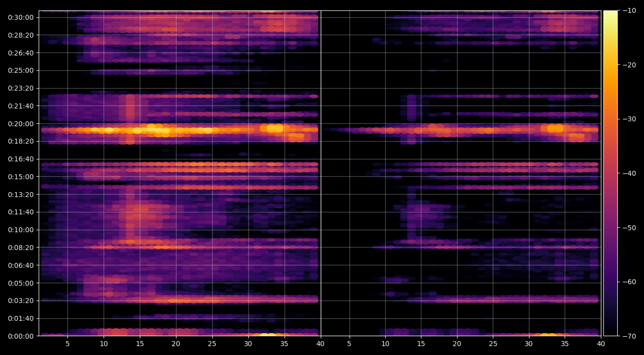
Task: Click the −20 colorbar tick label
Action: pos(630,65)
